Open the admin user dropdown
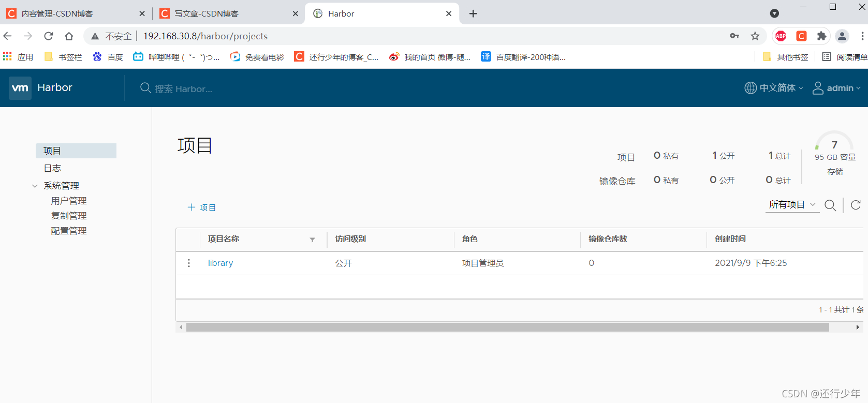This screenshot has height=403, width=868. [836, 88]
